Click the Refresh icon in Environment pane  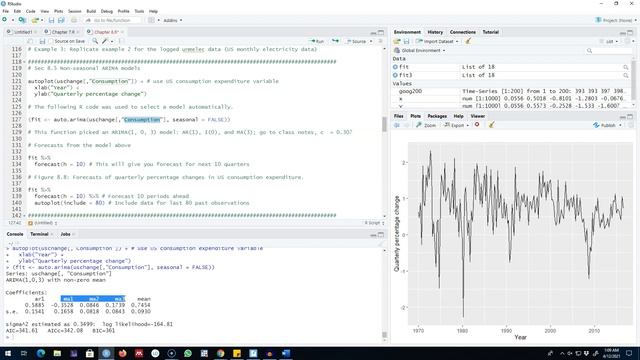[628, 41]
